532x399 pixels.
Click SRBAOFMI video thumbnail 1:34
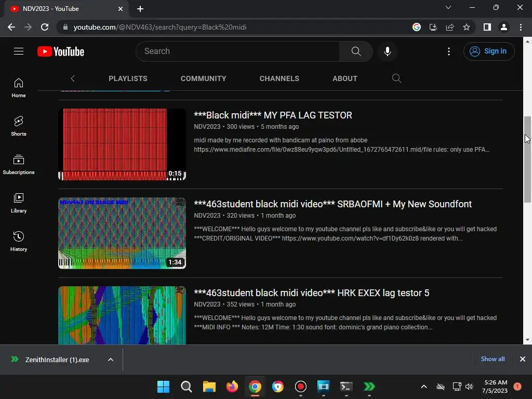tap(122, 233)
